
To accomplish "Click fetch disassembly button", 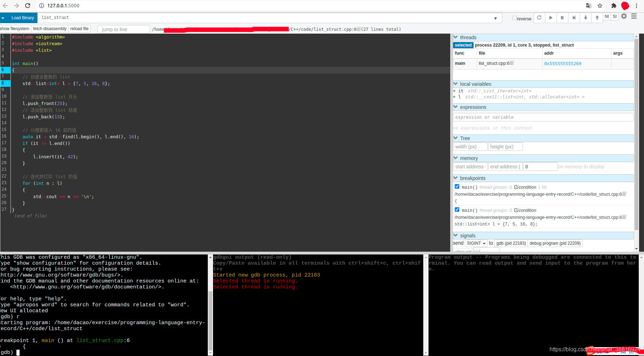I will pos(50,29).
